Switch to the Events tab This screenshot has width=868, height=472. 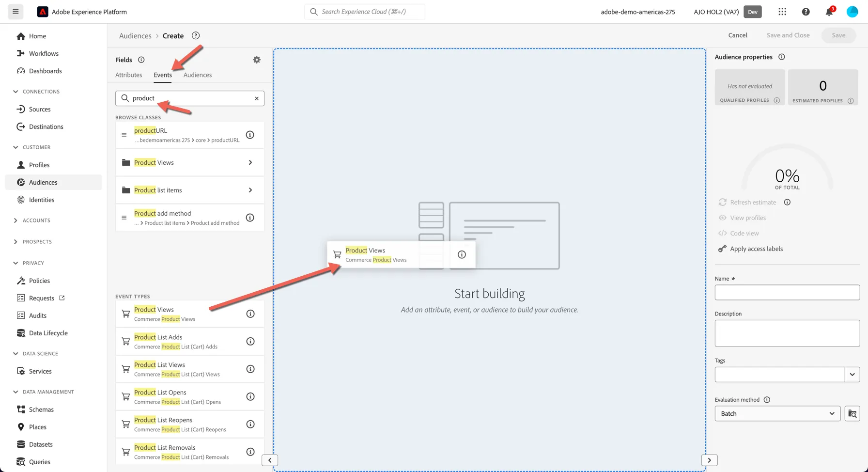163,75
